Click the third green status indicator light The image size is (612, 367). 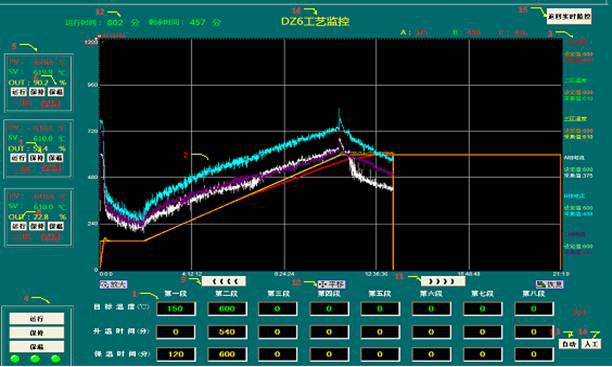pyautogui.click(x=56, y=358)
